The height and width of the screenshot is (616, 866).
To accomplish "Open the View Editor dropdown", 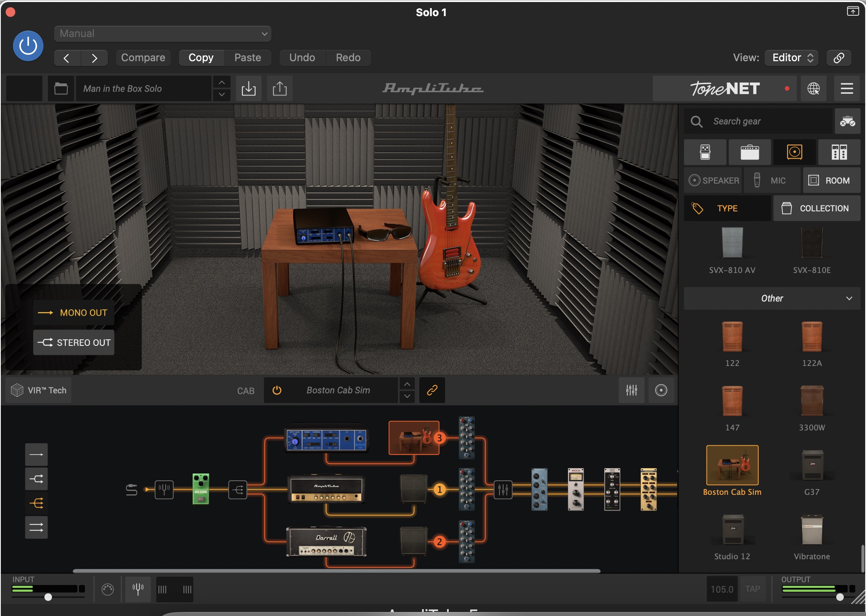I will (791, 58).
